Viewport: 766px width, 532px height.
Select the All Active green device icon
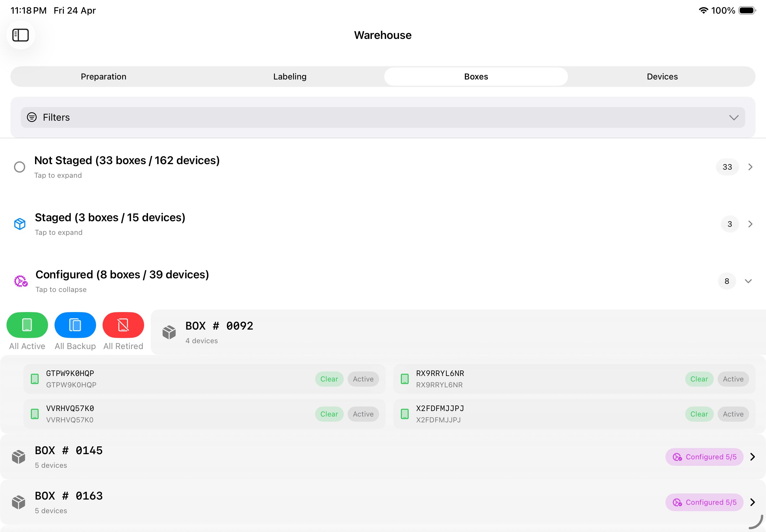click(27, 325)
